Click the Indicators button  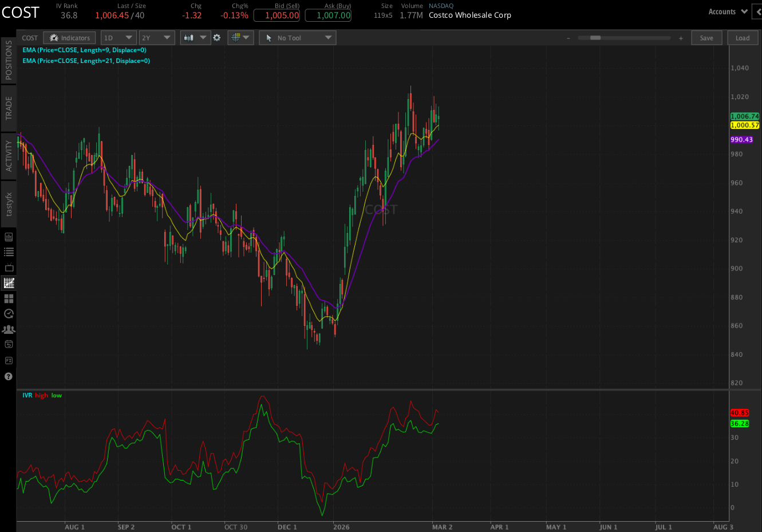coord(70,38)
